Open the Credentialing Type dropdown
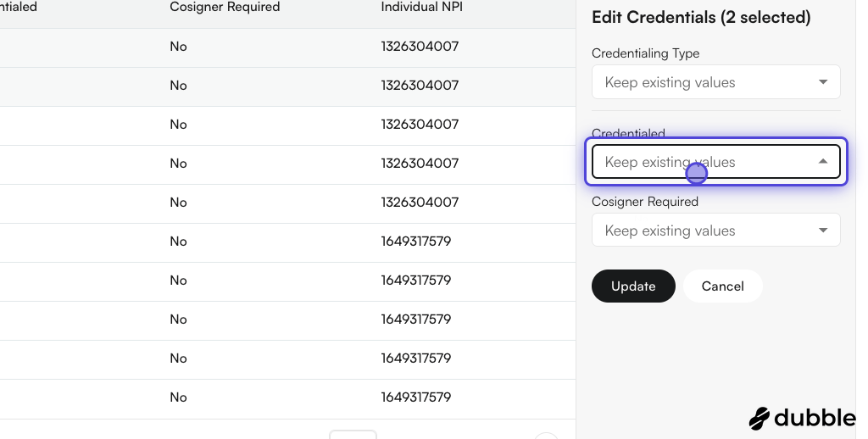The width and height of the screenshot is (868, 439). (x=715, y=82)
